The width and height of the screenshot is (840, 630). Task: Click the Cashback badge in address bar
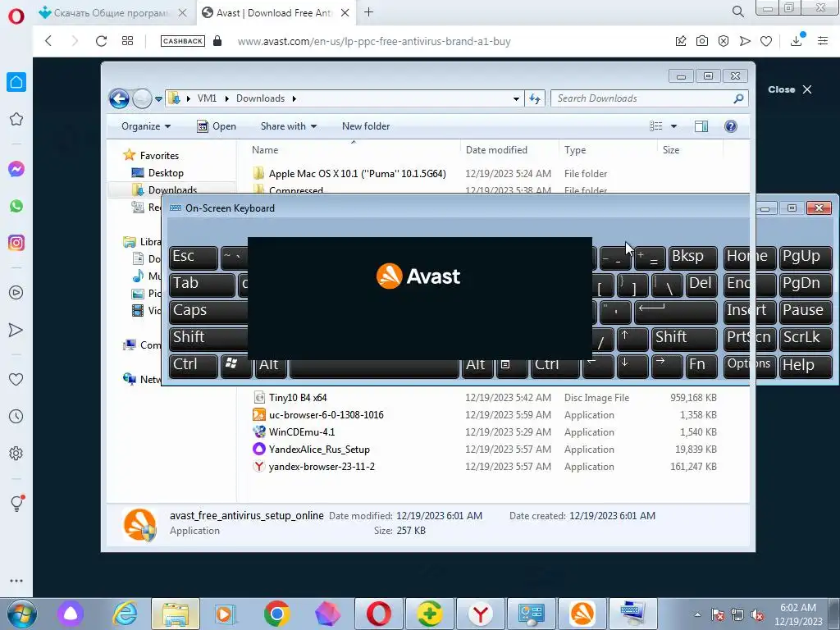click(183, 41)
